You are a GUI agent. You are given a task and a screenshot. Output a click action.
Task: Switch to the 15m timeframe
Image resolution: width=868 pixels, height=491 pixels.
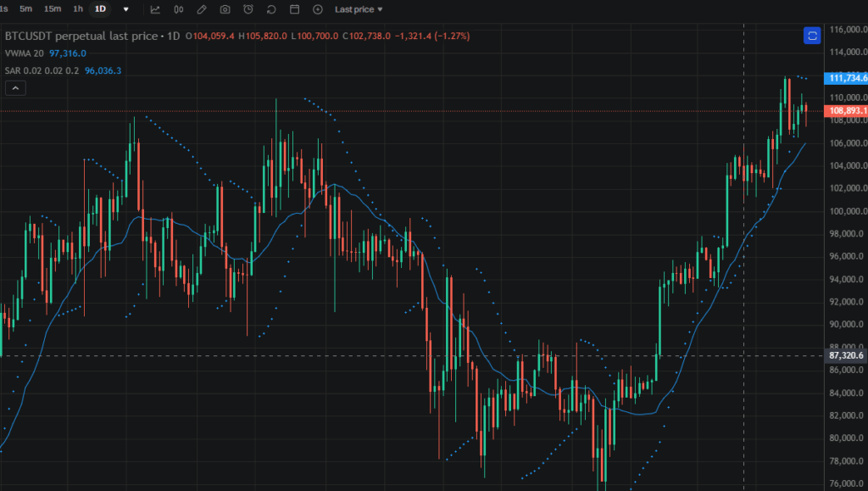click(53, 9)
